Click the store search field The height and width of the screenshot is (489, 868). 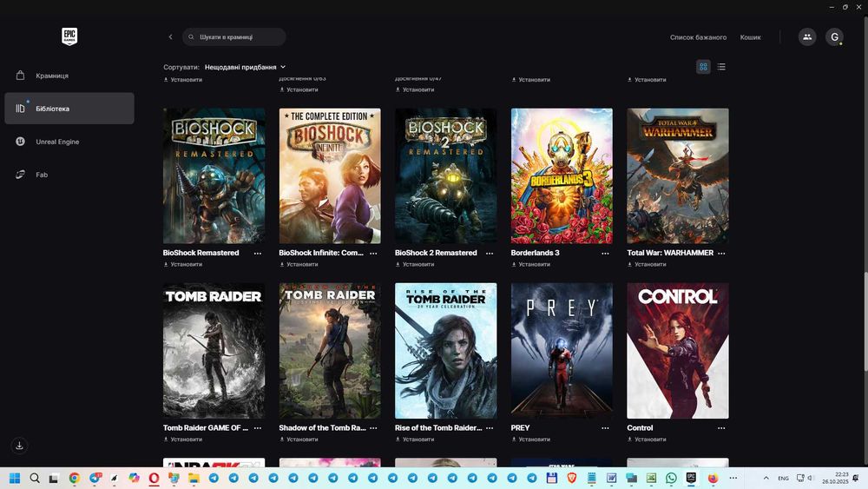pos(234,37)
